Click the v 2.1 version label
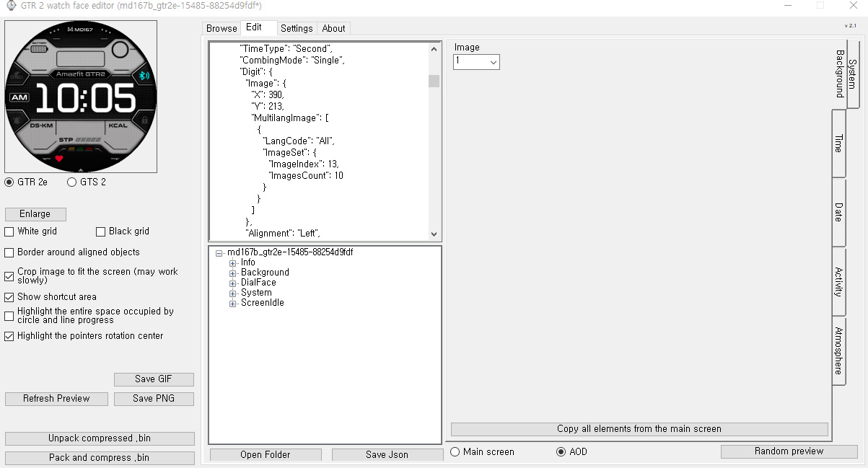868x468 pixels. 850,26
